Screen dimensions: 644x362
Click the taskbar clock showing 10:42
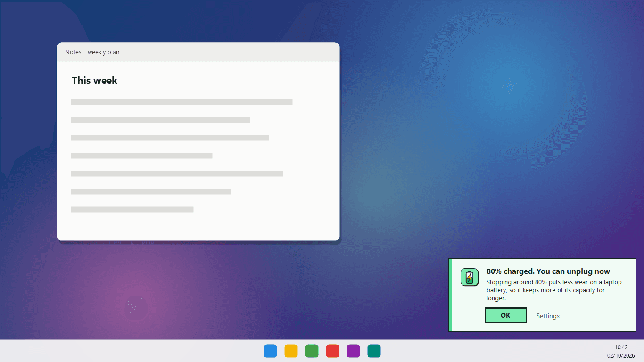point(621,347)
